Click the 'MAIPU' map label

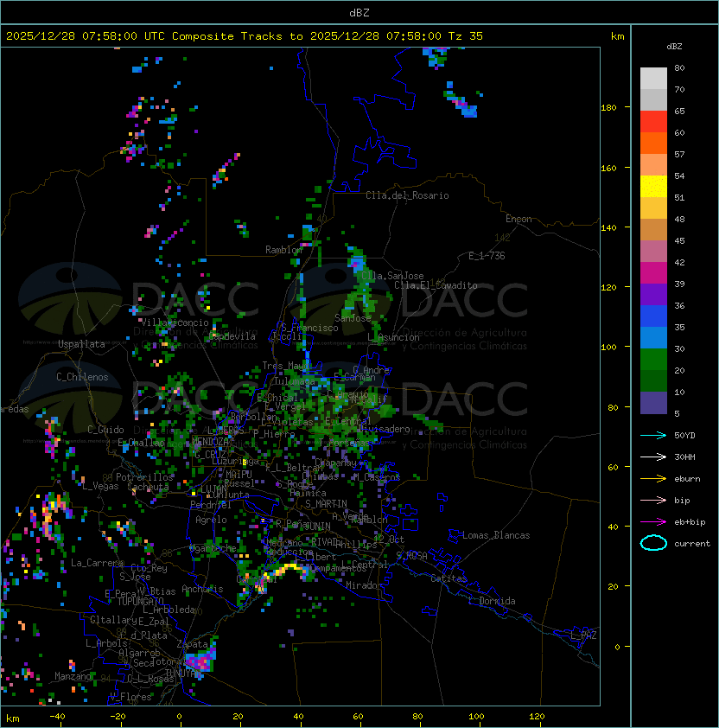(x=239, y=475)
